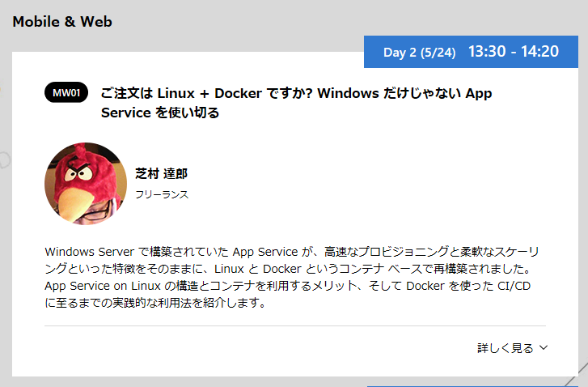588x387 pixels.
Task: Select speaker name 芝村 達郎
Action: coord(161,173)
